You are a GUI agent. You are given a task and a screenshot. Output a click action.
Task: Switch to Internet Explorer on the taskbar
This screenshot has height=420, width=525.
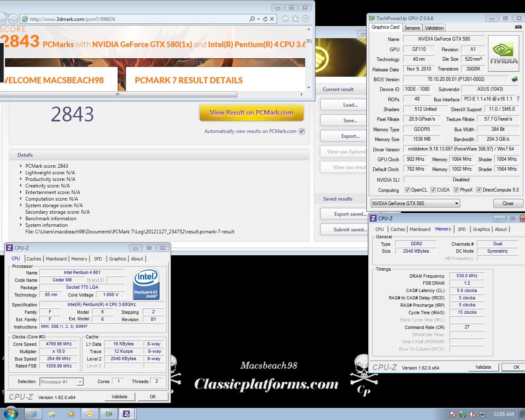(x=33, y=414)
